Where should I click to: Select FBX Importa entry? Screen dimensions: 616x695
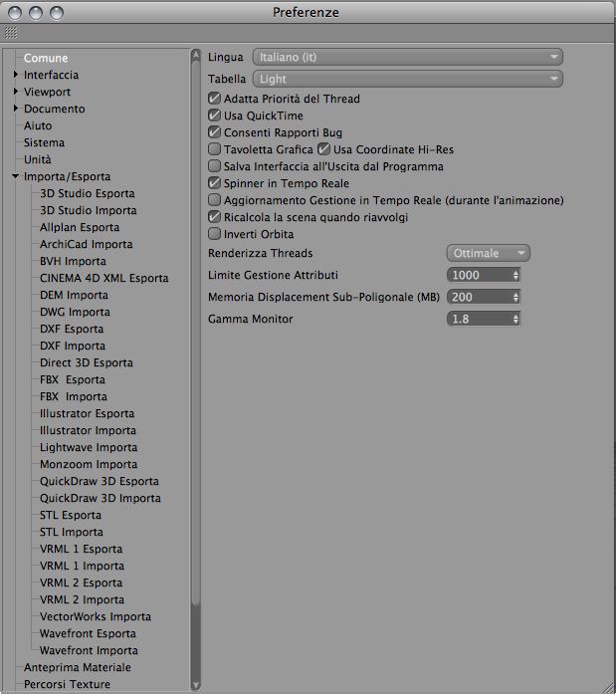[x=73, y=396]
